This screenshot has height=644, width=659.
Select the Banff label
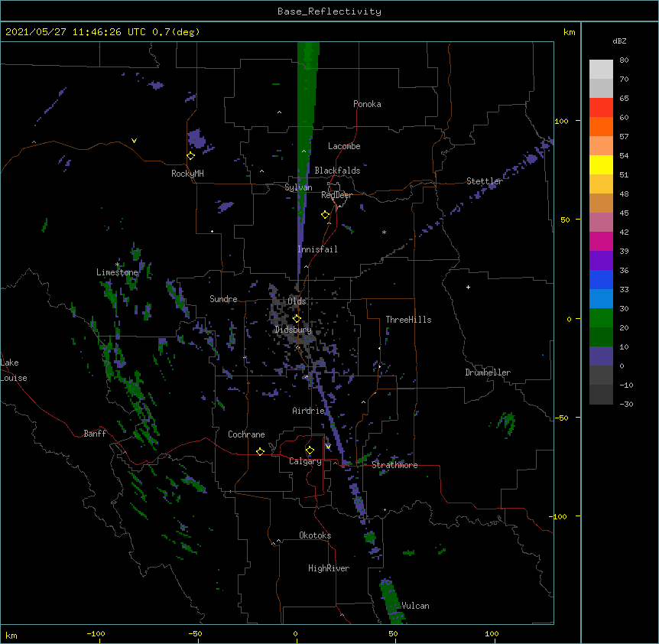[x=95, y=434]
